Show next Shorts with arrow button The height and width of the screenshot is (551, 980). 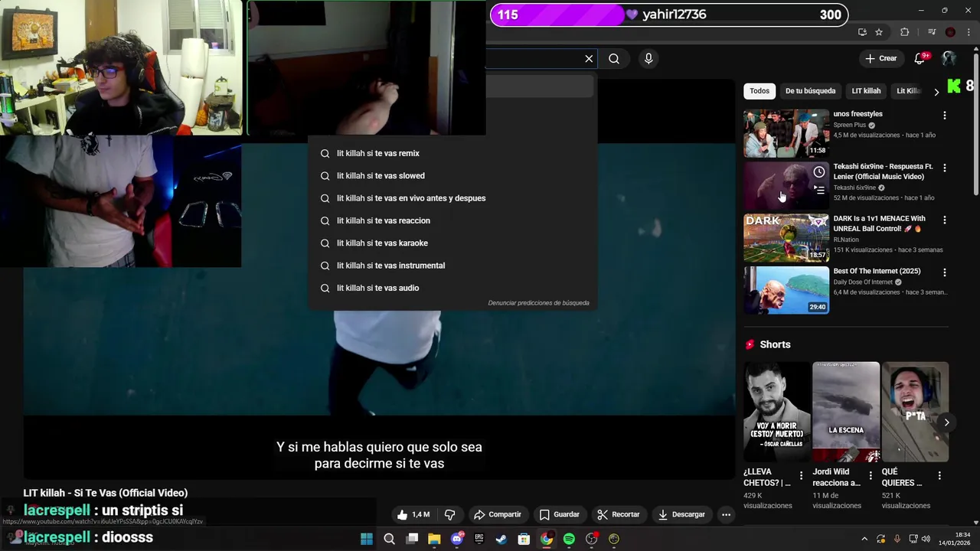coord(946,422)
